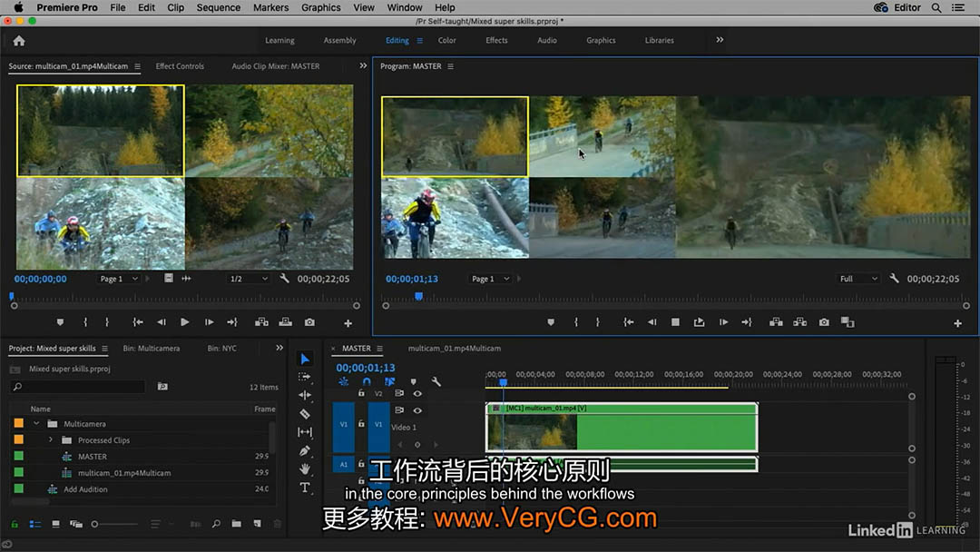Screen dimensions: 980x552
Task: Switch to Assembly workspace
Action: coord(340,40)
